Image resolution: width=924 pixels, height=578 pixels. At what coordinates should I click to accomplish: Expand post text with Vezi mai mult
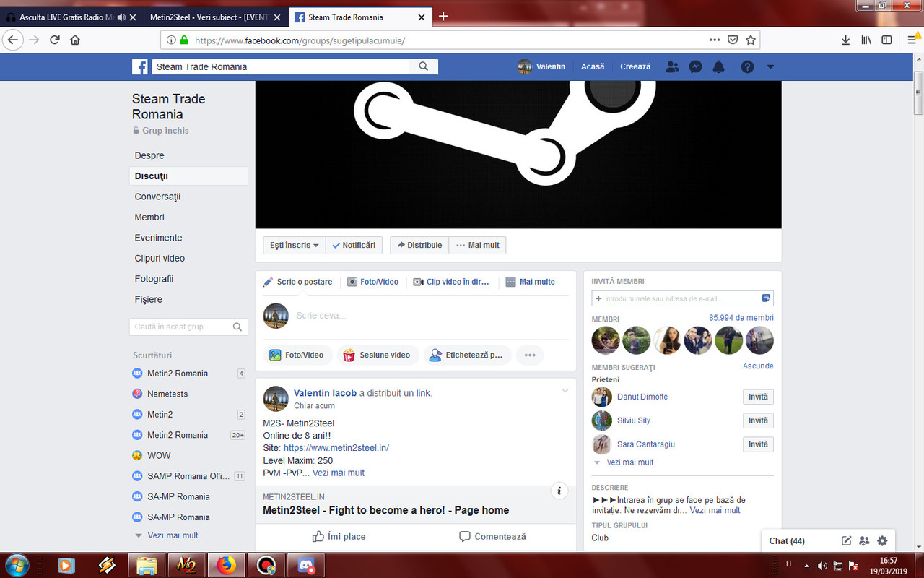tap(339, 473)
